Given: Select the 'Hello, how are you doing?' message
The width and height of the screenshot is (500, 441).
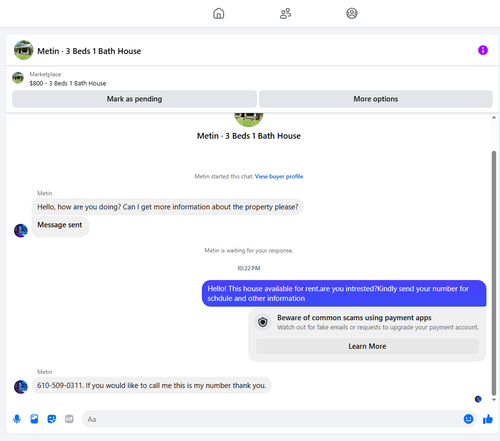Looking at the screenshot, I should (168, 207).
